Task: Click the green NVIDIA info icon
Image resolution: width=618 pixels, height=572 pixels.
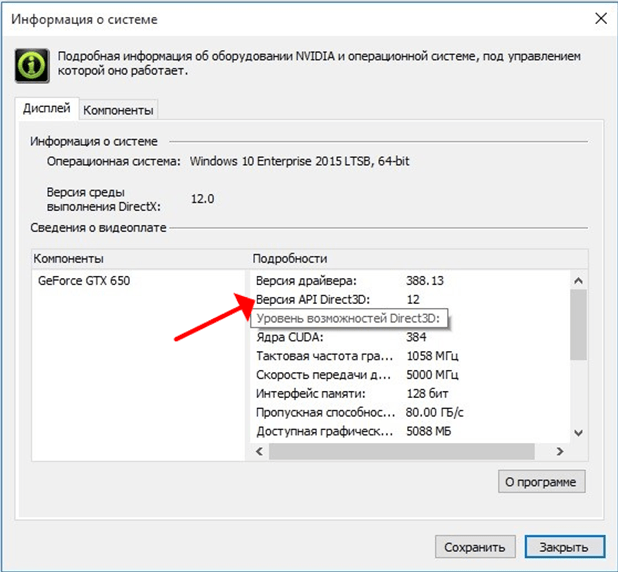Action: point(32,65)
